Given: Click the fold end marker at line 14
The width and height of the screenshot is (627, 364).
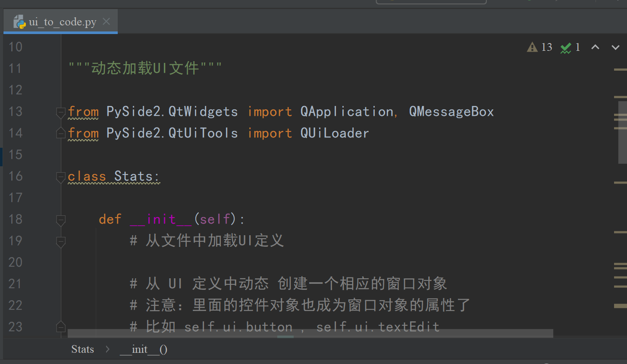Looking at the screenshot, I should [61, 133].
